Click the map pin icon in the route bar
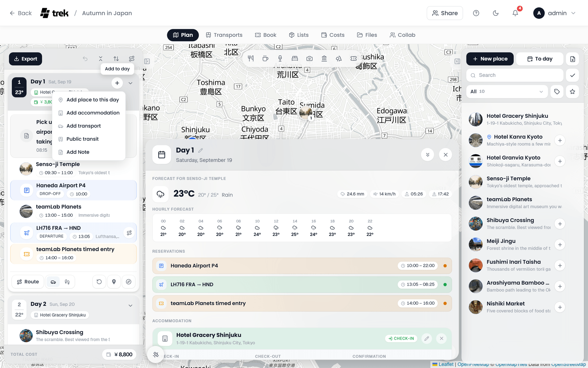 coord(114,282)
